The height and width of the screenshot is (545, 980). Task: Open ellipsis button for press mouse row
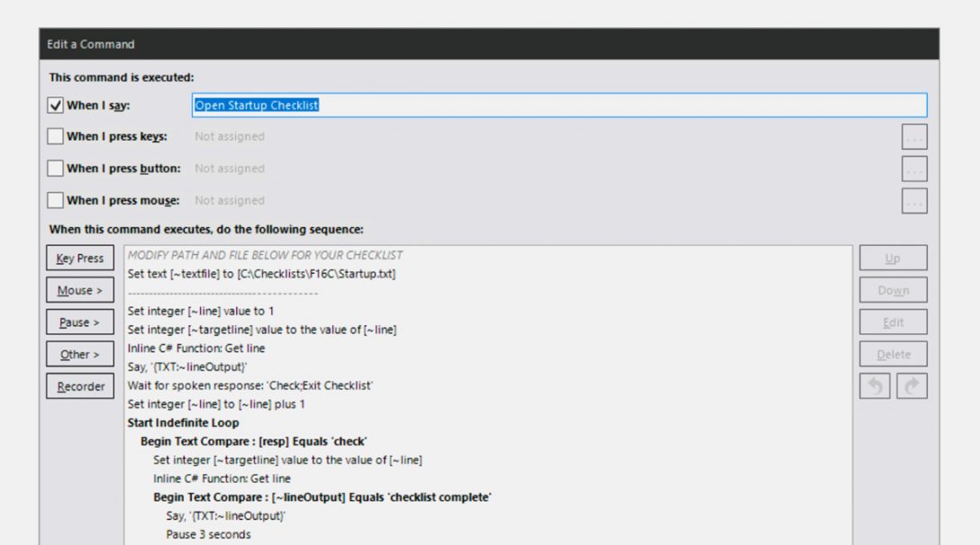coord(913,201)
